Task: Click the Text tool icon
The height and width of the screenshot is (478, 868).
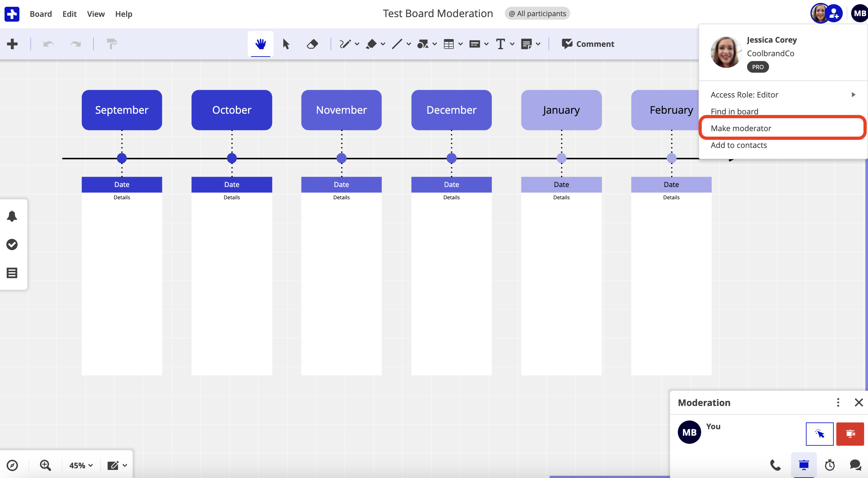Action: click(x=500, y=44)
